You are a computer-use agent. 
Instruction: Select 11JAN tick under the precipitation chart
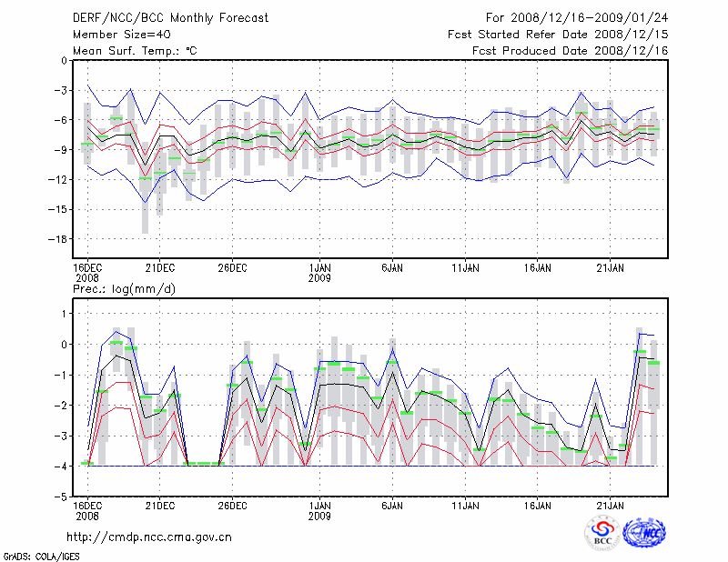466,504
